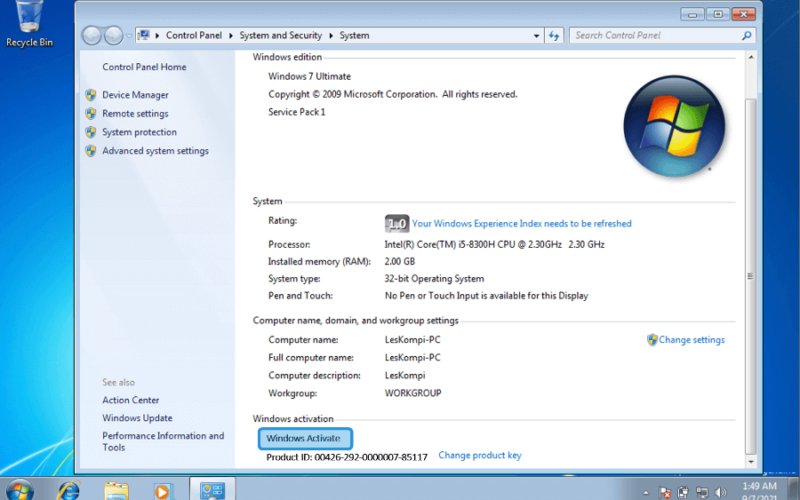The height and width of the screenshot is (500, 800).
Task: Click the shield icon beside Remote settings
Action: click(91, 113)
